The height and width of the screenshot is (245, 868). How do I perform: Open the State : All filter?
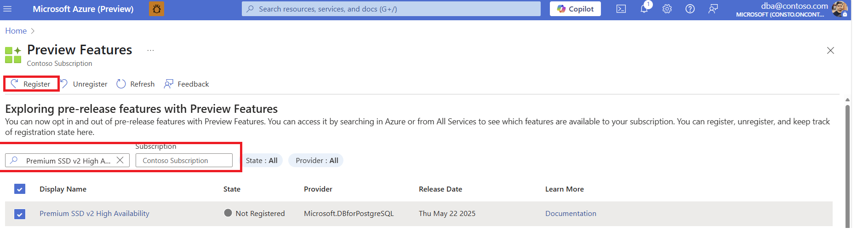click(x=262, y=160)
